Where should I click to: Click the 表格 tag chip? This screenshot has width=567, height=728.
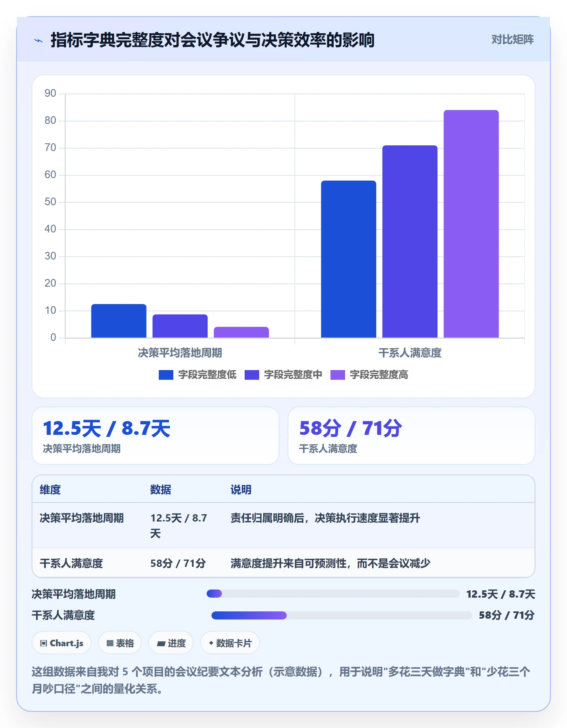coord(120,643)
